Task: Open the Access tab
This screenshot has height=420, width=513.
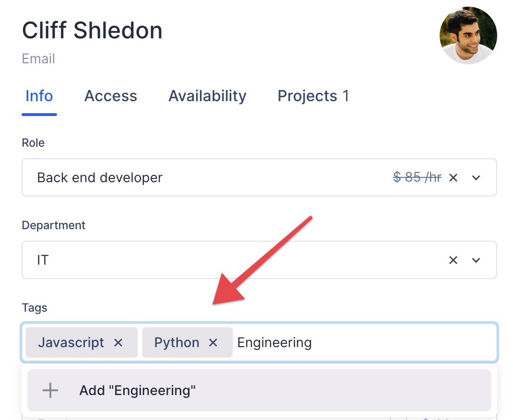Action: (111, 96)
